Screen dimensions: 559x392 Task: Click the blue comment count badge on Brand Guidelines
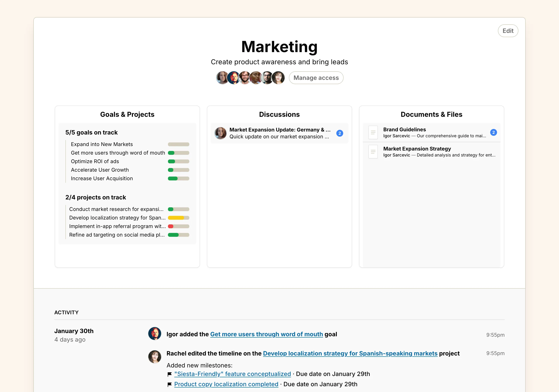pos(493,132)
